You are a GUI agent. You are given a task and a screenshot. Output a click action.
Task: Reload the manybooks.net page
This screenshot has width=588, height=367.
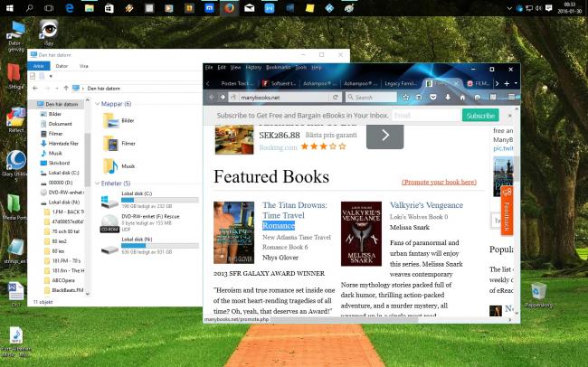tap(336, 97)
